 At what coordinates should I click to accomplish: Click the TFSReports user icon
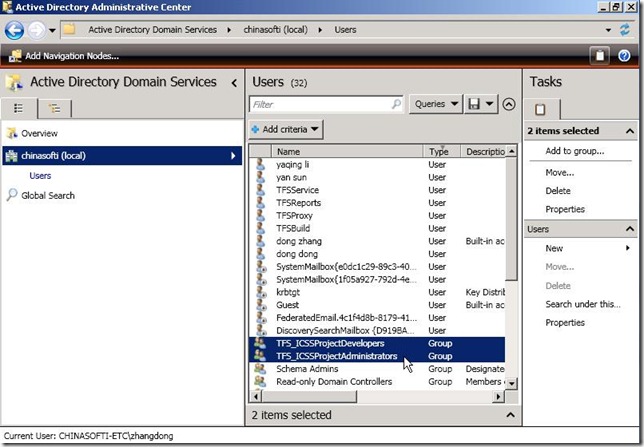pos(260,202)
